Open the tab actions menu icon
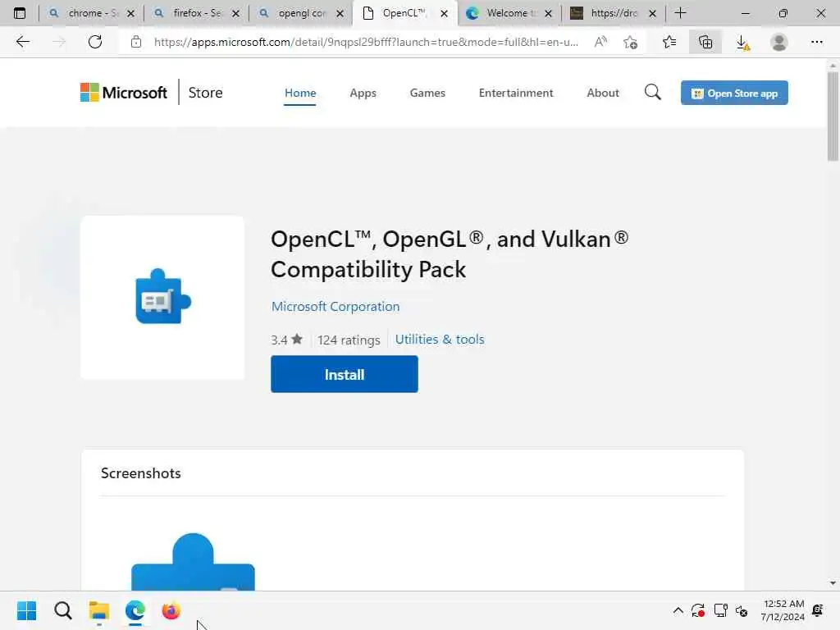840x630 pixels. point(20,13)
